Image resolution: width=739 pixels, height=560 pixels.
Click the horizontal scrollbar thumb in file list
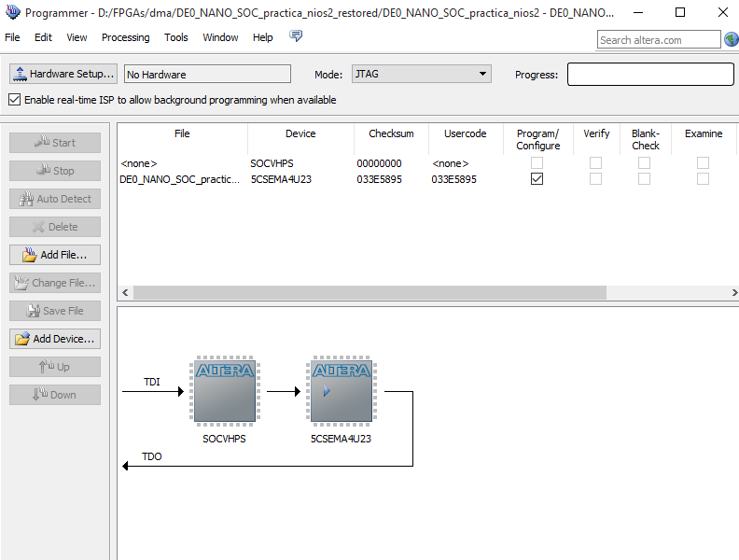click(369, 292)
